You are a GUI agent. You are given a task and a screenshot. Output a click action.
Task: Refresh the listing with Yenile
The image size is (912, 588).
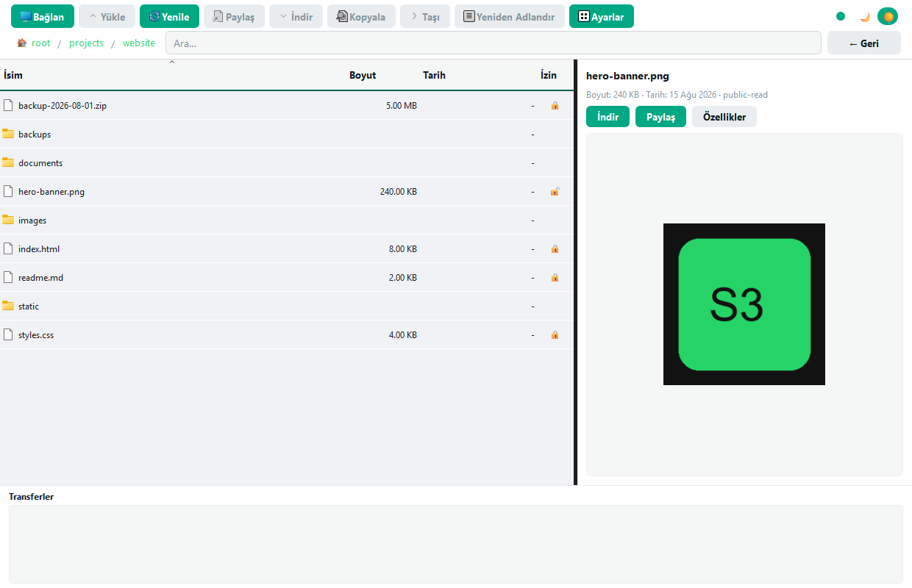click(169, 16)
